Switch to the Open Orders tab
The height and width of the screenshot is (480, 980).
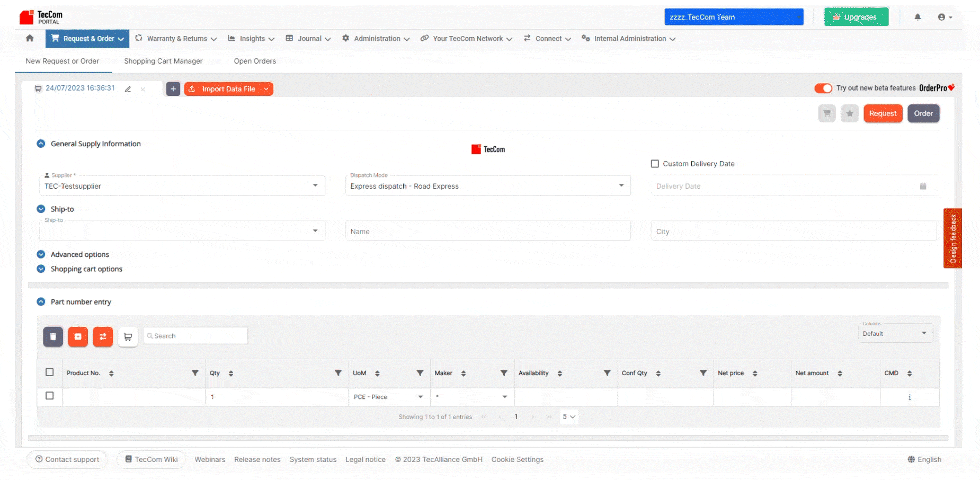click(255, 61)
